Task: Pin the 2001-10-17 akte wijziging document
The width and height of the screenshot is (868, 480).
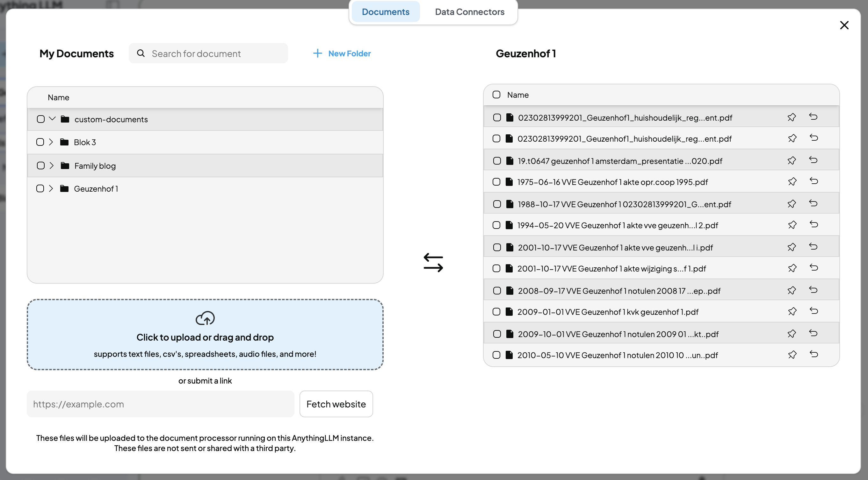Action: click(x=792, y=268)
